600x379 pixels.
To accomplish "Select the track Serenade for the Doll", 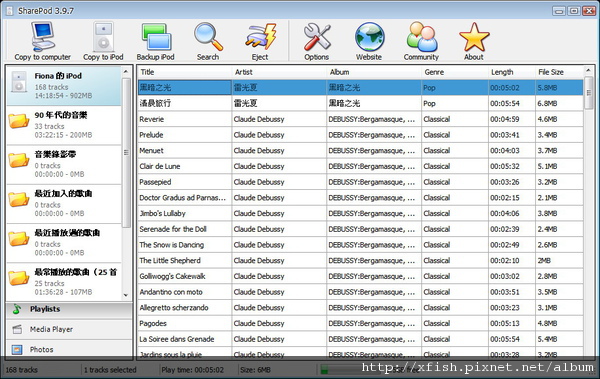I will pyautogui.click(x=184, y=229).
